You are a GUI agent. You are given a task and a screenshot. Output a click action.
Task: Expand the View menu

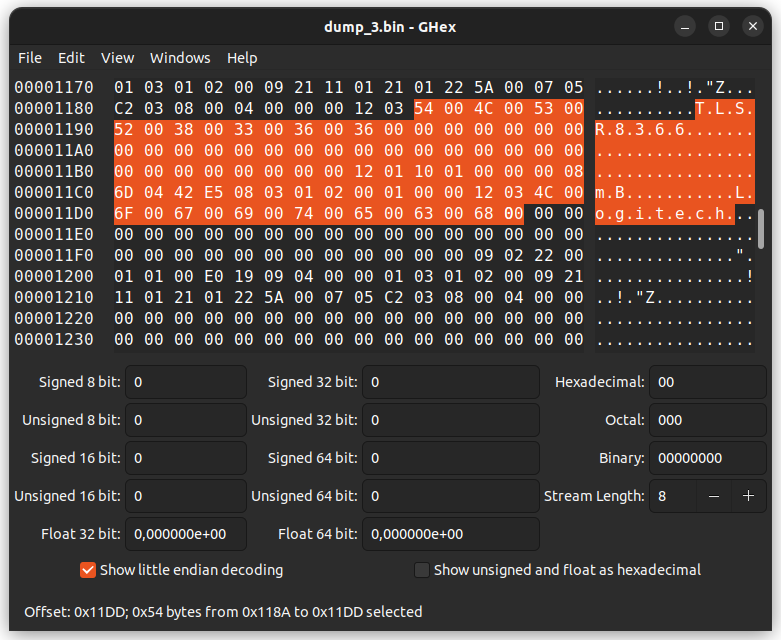point(117,58)
